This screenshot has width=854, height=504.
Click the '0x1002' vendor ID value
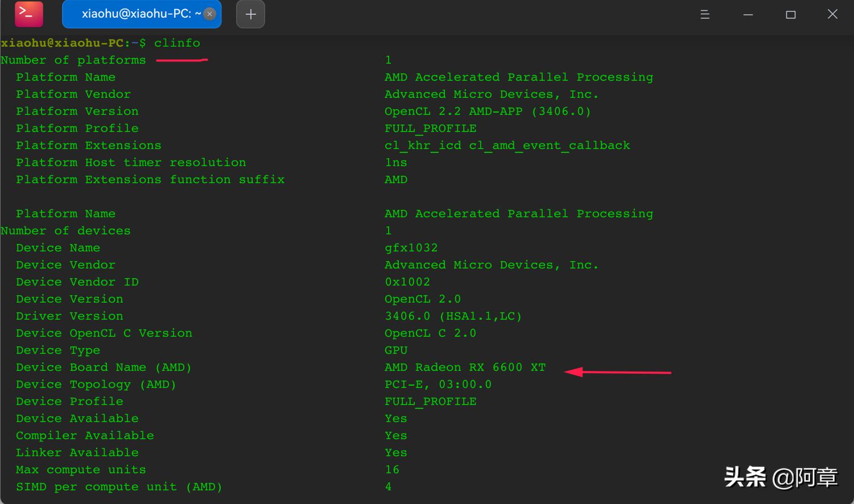(x=407, y=282)
